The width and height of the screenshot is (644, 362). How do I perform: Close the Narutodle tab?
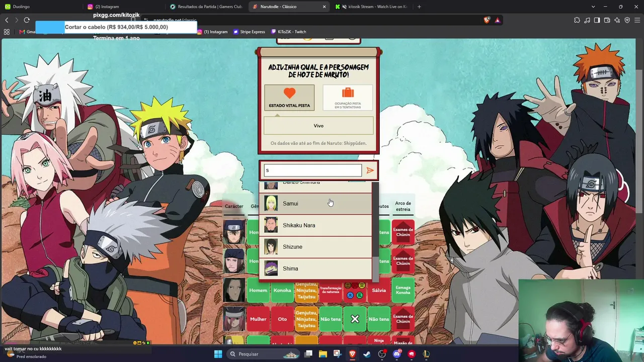tap(324, 7)
